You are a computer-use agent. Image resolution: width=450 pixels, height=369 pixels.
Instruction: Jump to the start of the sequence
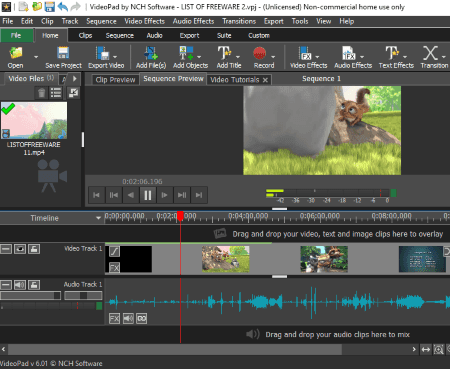click(x=96, y=195)
